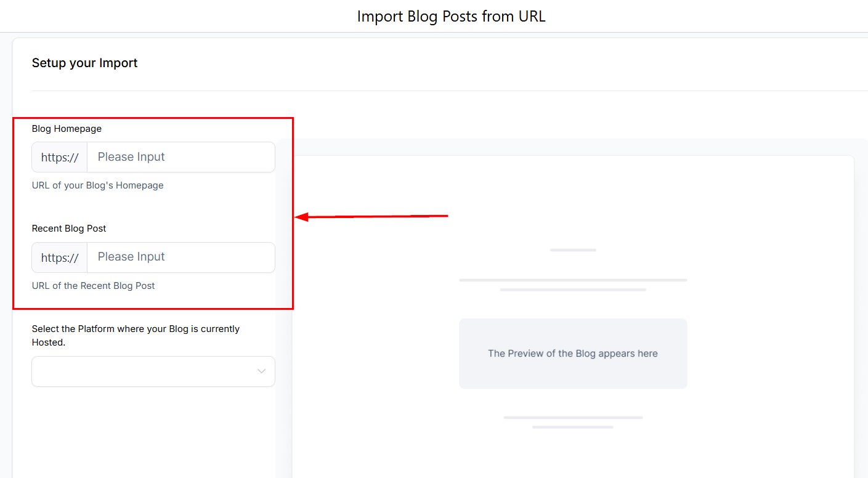The width and height of the screenshot is (868, 478).
Task: Click the blog preview placeholder box
Action: 573,354
